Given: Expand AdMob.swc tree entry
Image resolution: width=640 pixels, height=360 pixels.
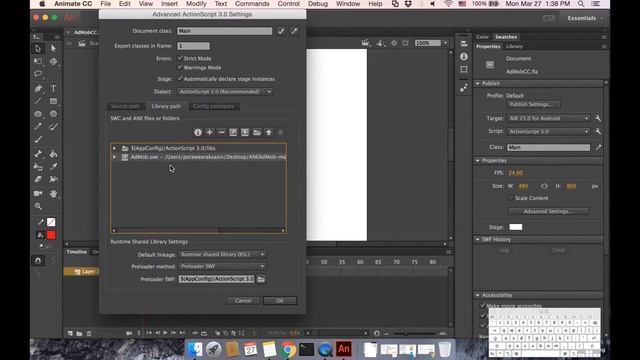Looking at the screenshot, I should click(x=114, y=157).
